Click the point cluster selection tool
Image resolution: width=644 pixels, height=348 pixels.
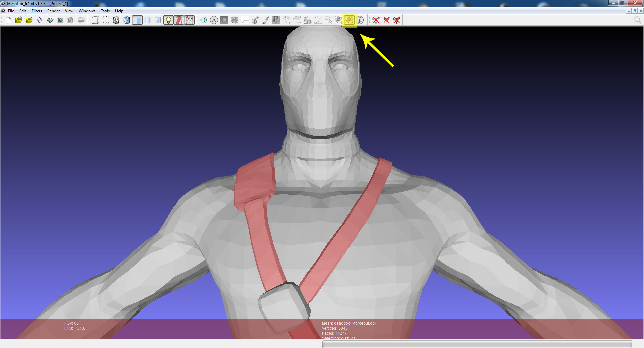click(287, 20)
